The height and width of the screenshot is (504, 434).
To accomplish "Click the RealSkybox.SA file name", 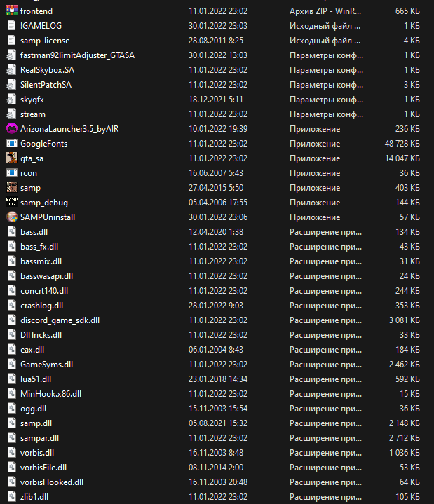I will (x=47, y=70).
